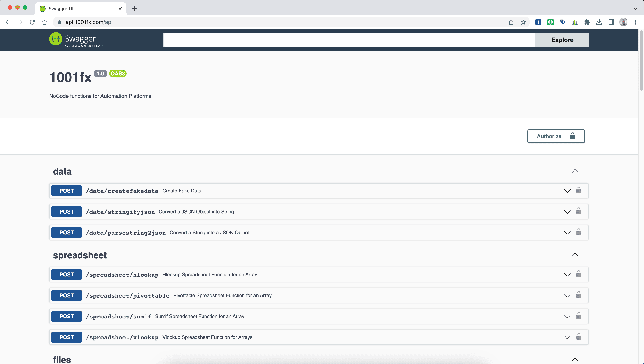
Task: Toggle lock on /spreadsheet/sumif endpoint
Action: 578,316
